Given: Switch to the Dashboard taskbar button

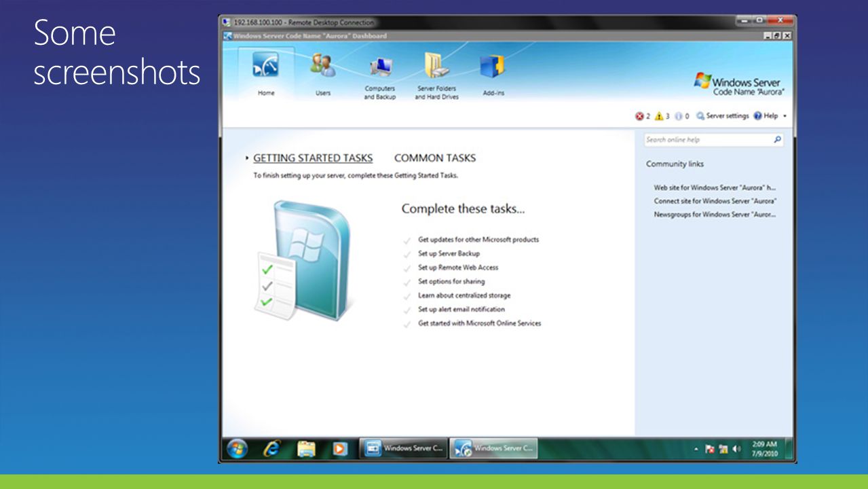Looking at the screenshot, I should coord(493,448).
